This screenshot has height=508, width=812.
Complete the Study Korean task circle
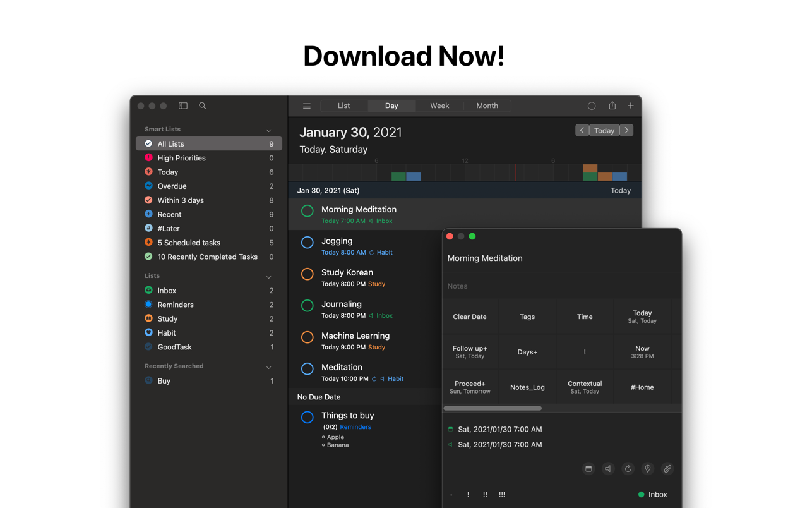point(307,274)
